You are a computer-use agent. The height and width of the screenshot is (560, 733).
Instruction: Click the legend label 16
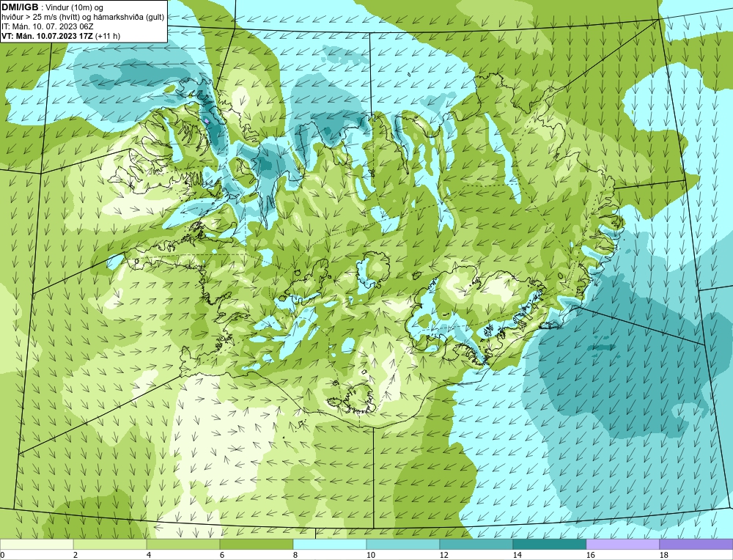[590, 555]
